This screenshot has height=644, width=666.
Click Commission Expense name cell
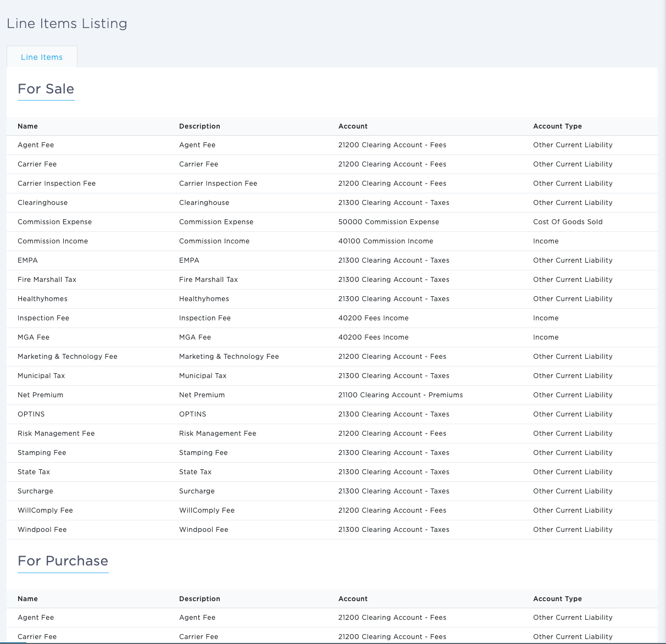(54, 222)
